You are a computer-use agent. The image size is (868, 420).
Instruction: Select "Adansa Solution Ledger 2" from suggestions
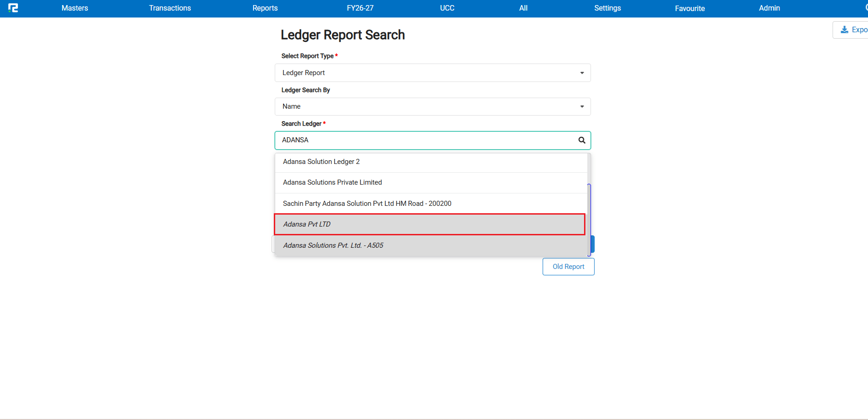(321, 161)
